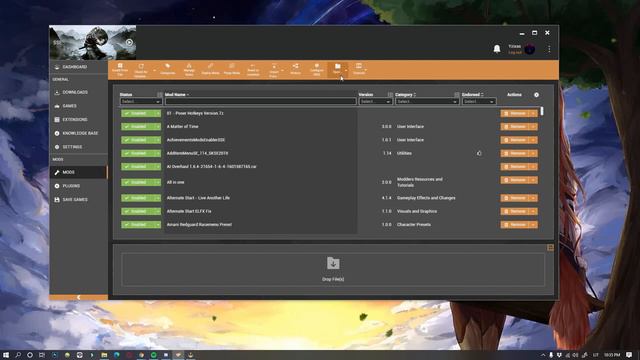Click the Purge Mods toolbar icon
The height and width of the screenshot is (360, 640).
click(231, 69)
